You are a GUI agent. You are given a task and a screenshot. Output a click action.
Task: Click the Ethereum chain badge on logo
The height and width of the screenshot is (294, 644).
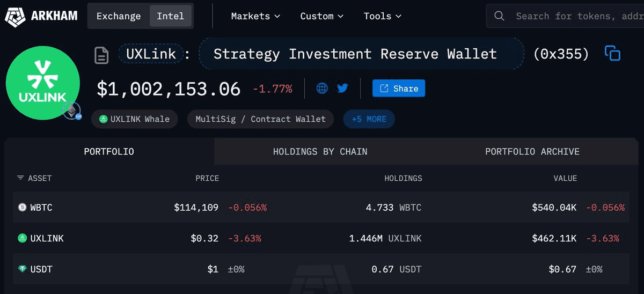point(72,111)
